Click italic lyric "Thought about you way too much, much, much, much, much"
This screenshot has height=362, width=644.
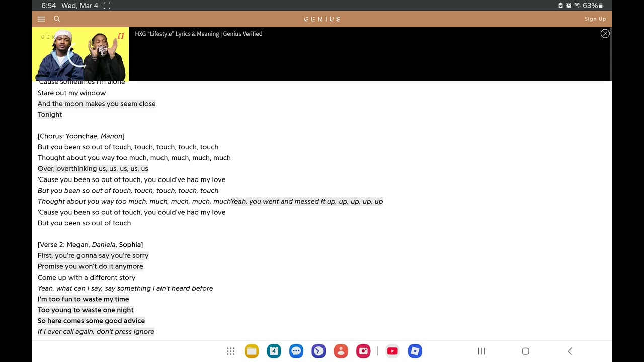134,202
